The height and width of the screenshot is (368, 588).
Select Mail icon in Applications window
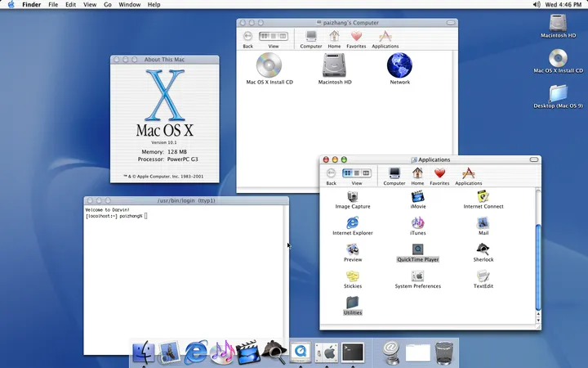coord(483,223)
